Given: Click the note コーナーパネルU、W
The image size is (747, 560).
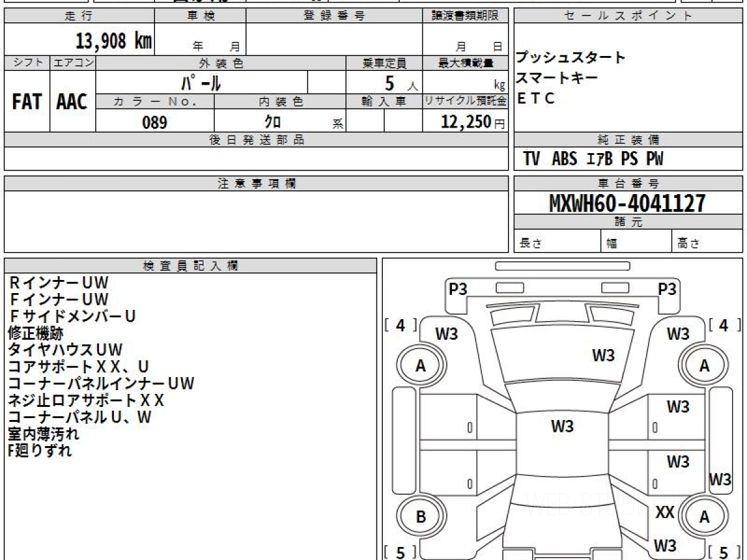Looking at the screenshot, I should (x=80, y=417).
